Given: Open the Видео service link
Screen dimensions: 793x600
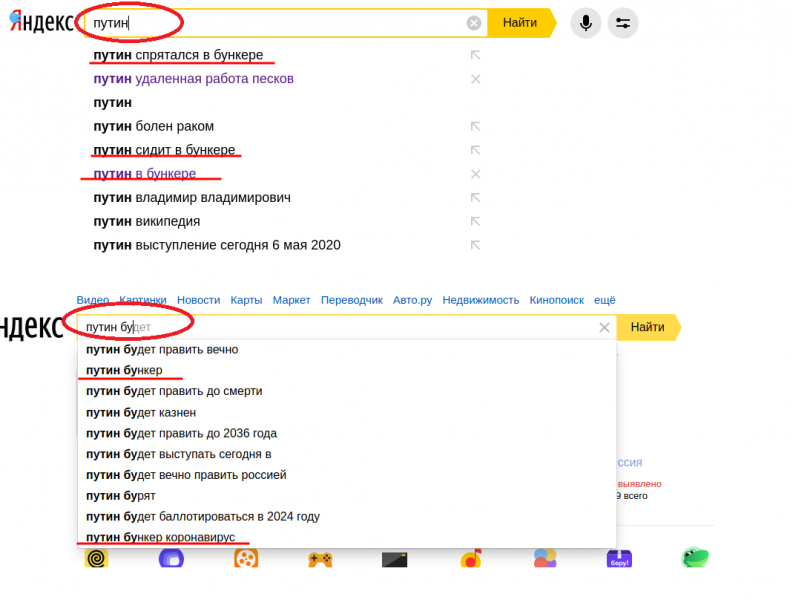Looking at the screenshot, I should [93, 300].
